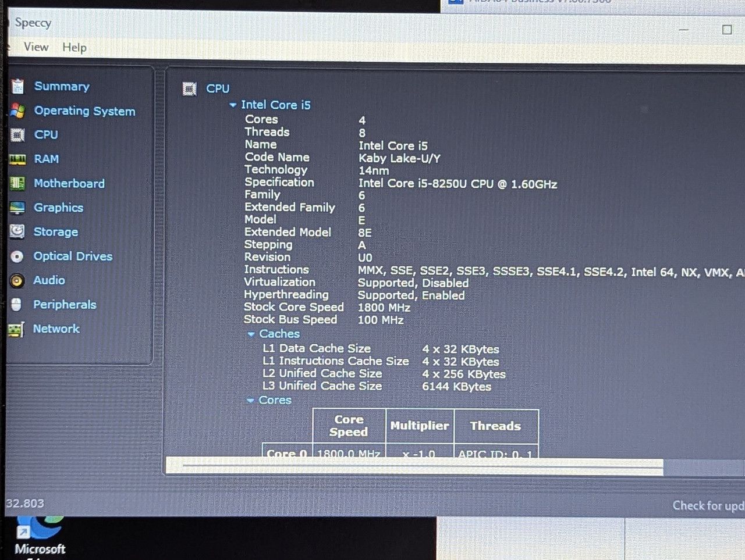The width and height of the screenshot is (745, 560).
Task: Show the Graphics section
Action: [58, 208]
